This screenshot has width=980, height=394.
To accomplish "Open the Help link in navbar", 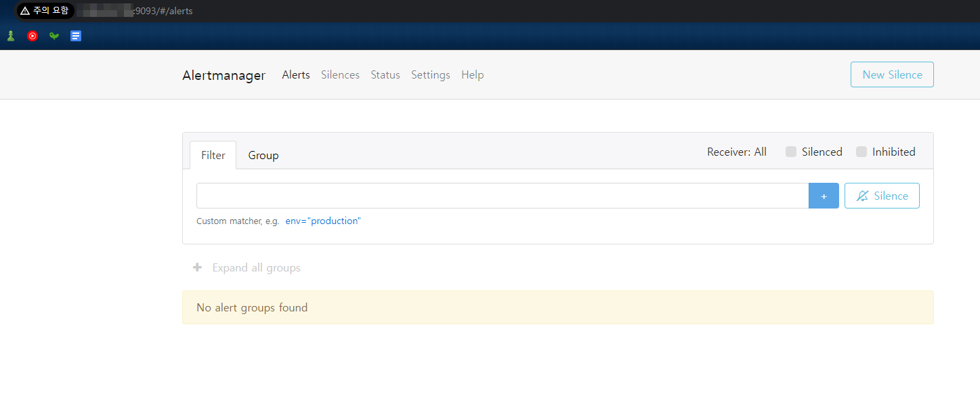I will pyautogui.click(x=473, y=74).
